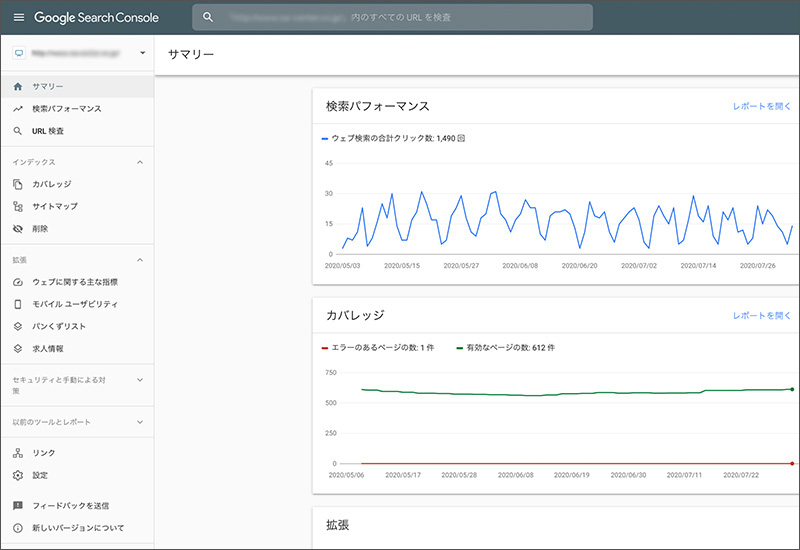This screenshot has width=800, height=550.
Task: Click 新しいバージョンについて
Action: (78, 528)
